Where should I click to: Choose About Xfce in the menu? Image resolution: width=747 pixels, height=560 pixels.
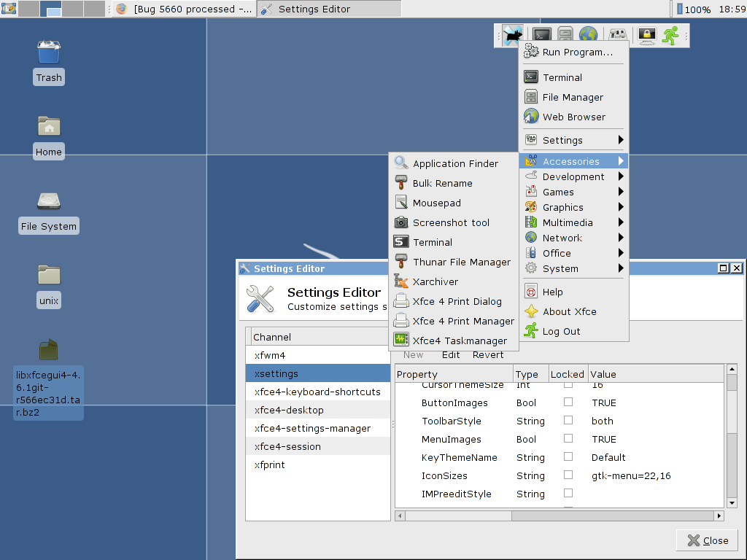coord(569,311)
